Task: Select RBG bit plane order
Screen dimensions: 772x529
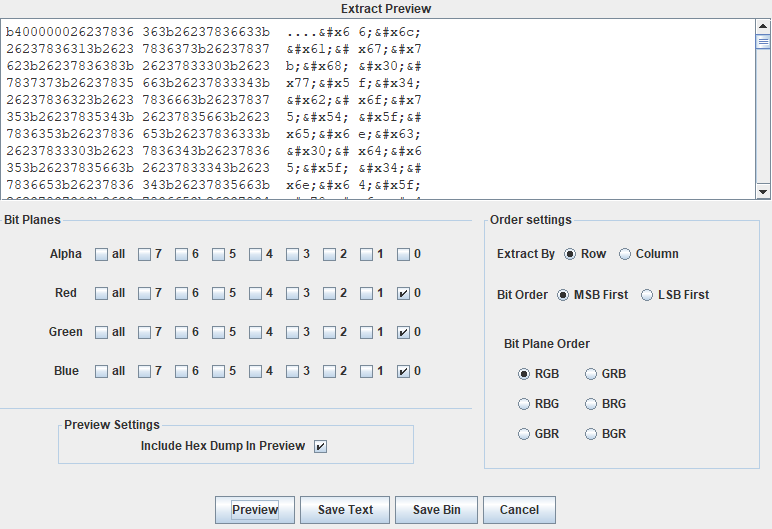Action: tap(524, 404)
